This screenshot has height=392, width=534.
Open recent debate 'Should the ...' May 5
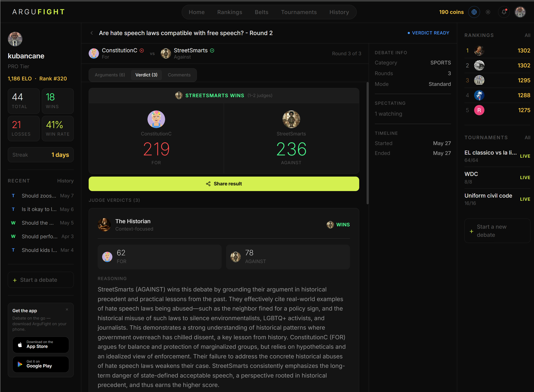41,223
